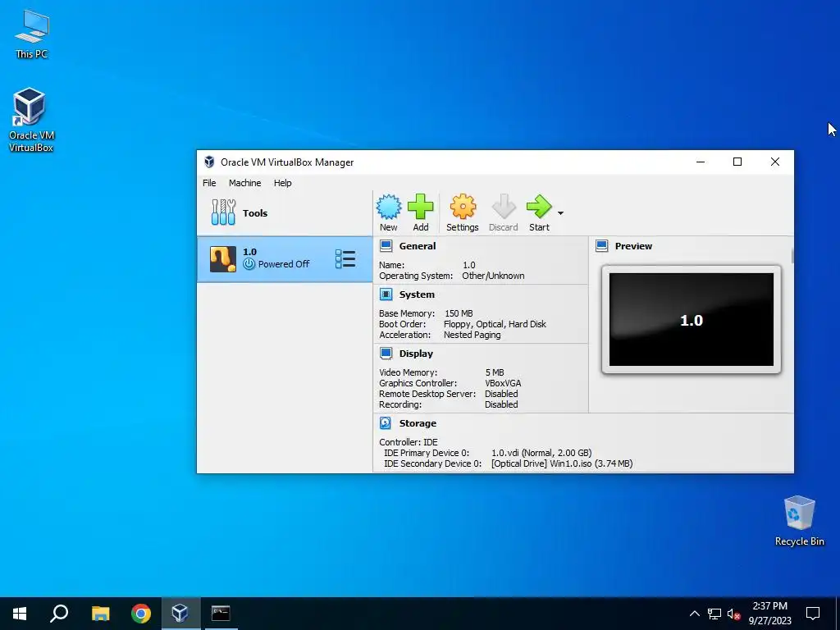Open the Storage settings heading

(x=418, y=423)
